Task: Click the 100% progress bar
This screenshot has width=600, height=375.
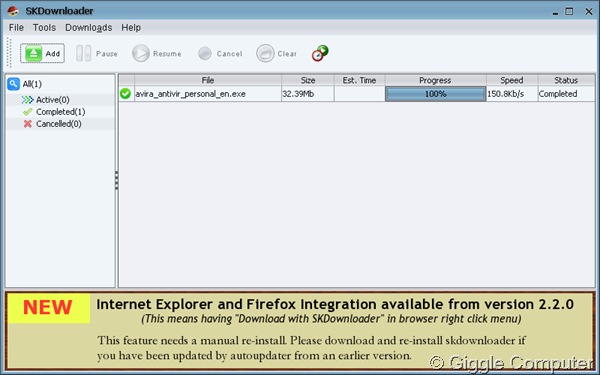Action: click(x=435, y=94)
